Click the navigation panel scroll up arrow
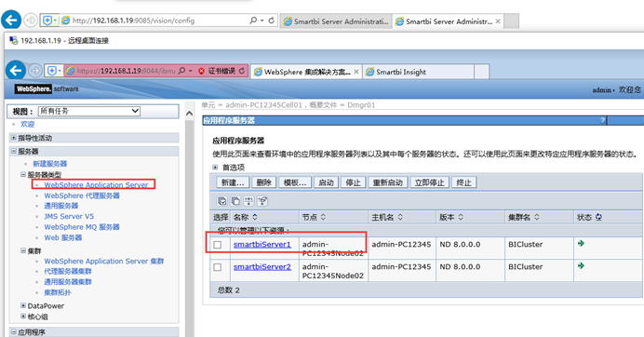 [x=189, y=113]
